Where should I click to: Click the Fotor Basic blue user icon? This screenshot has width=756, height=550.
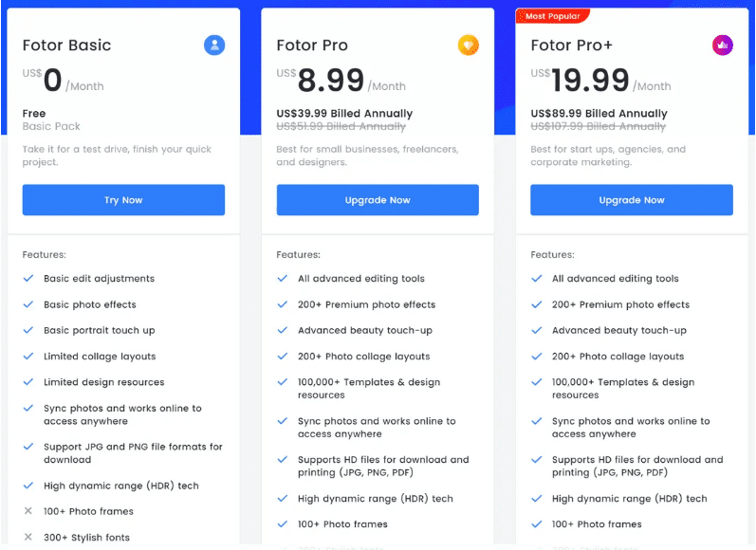point(214,46)
